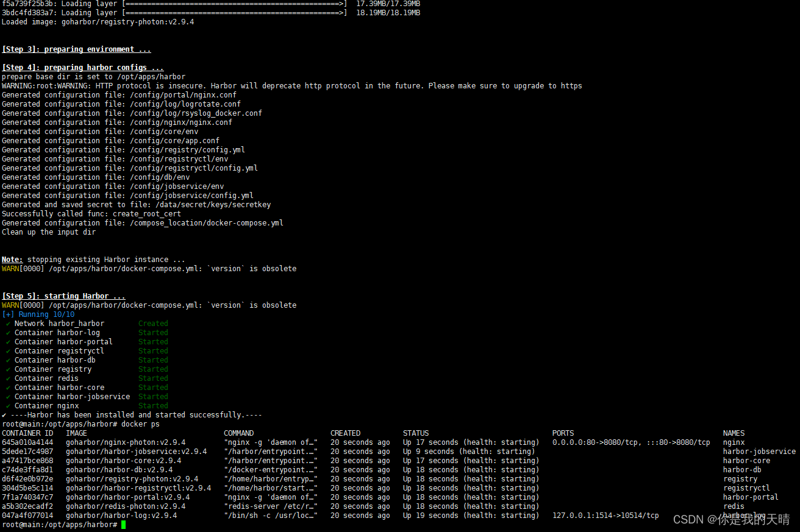This screenshot has width=800, height=532.
Task: Click container ID 645a010a4144
Action: 27,442
